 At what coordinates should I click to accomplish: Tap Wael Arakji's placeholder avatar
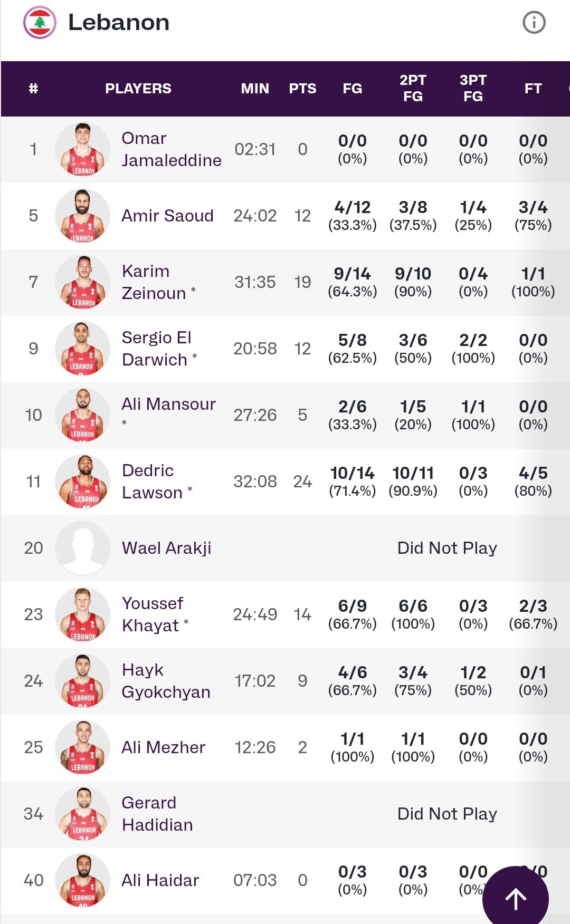click(82, 548)
